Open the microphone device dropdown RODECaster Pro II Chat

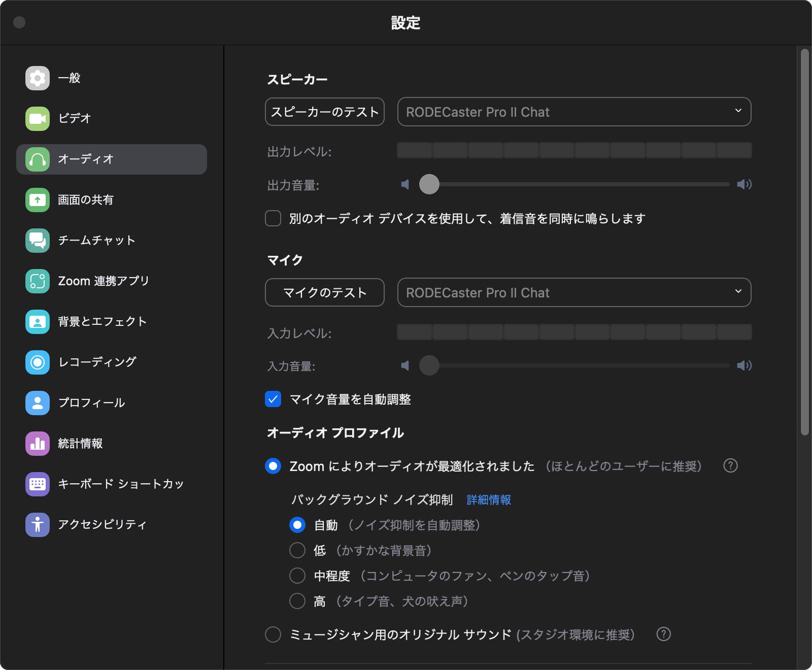click(574, 292)
